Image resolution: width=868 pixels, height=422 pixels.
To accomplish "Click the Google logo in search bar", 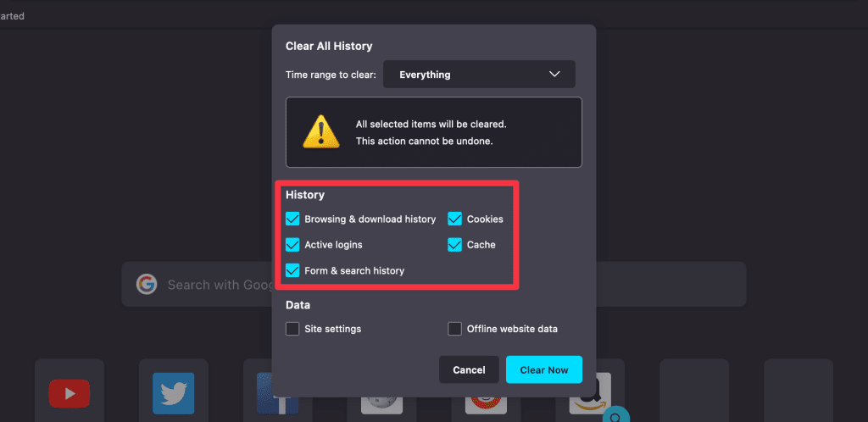I will [x=146, y=284].
